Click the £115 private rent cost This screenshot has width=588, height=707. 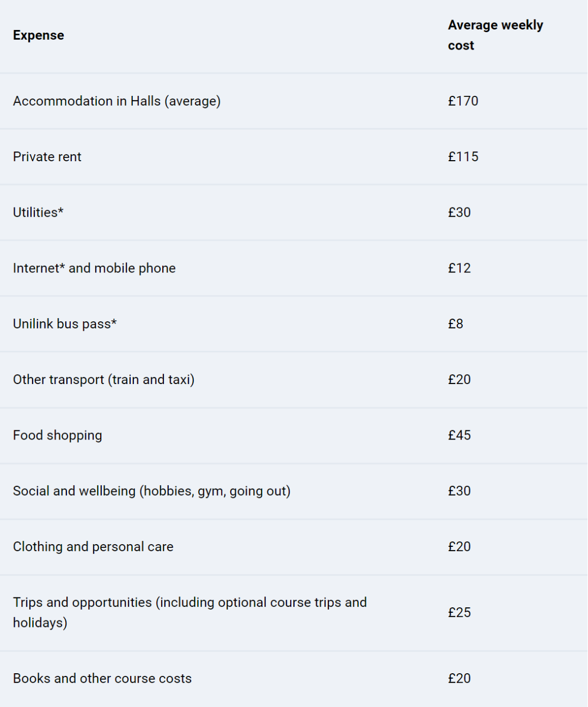click(463, 157)
